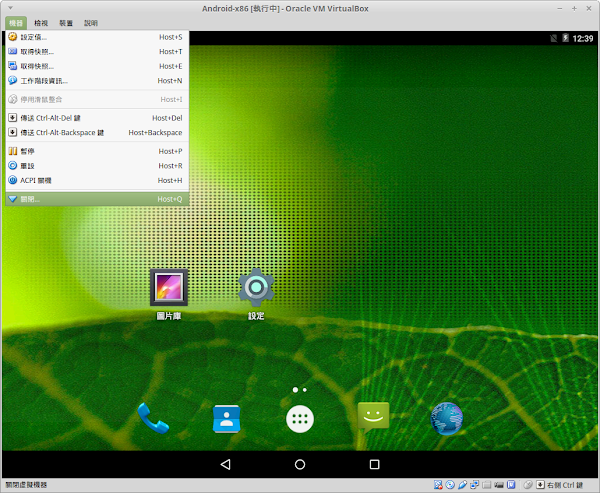Open the 檢視 menu

tap(41, 23)
